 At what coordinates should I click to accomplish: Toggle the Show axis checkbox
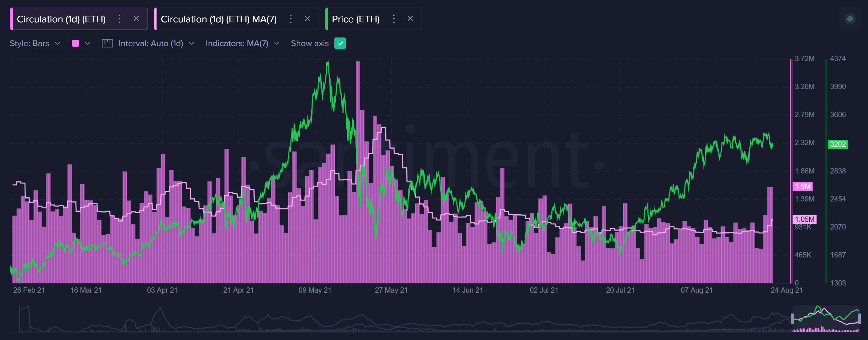[340, 43]
